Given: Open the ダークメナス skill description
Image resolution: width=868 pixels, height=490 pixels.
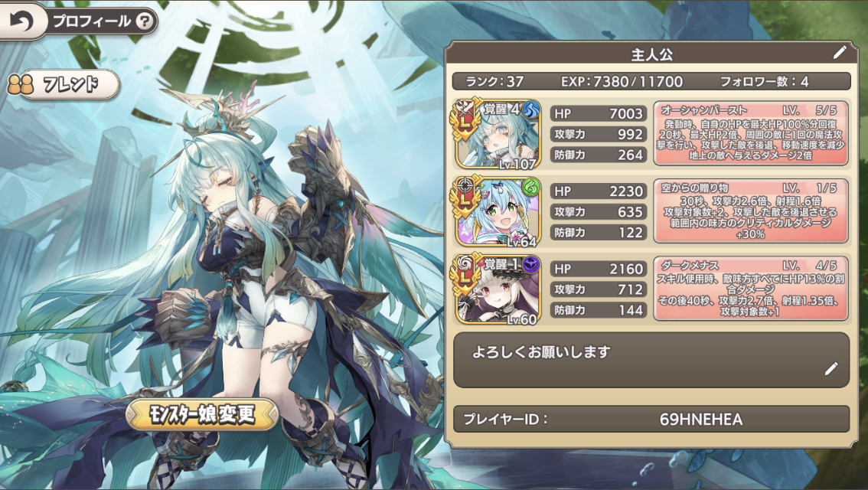Looking at the screenshot, I should pos(751,289).
